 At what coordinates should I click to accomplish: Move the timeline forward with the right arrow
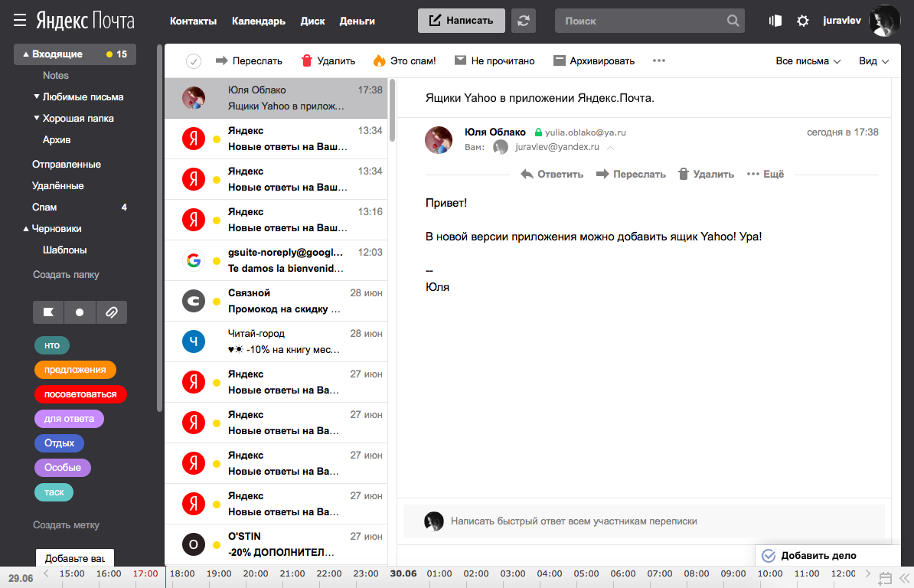[x=868, y=573]
